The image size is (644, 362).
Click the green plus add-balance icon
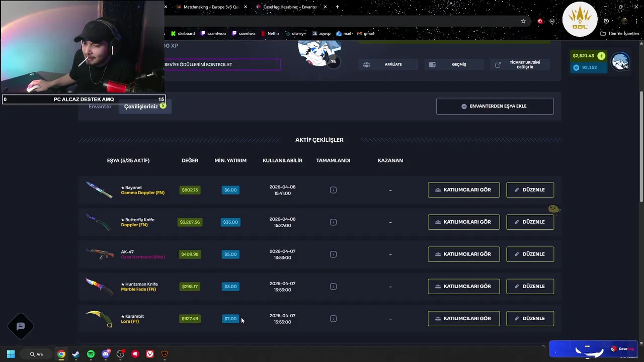[x=601, y=56]
